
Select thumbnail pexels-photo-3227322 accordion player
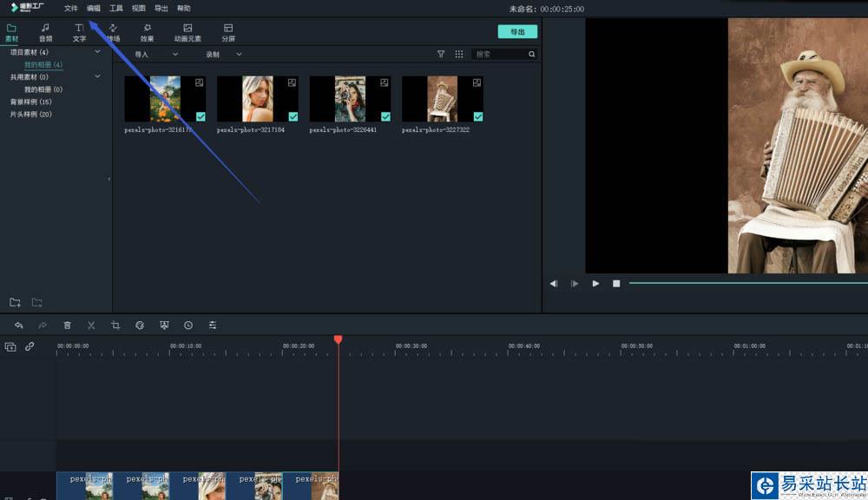pos(443,99)
